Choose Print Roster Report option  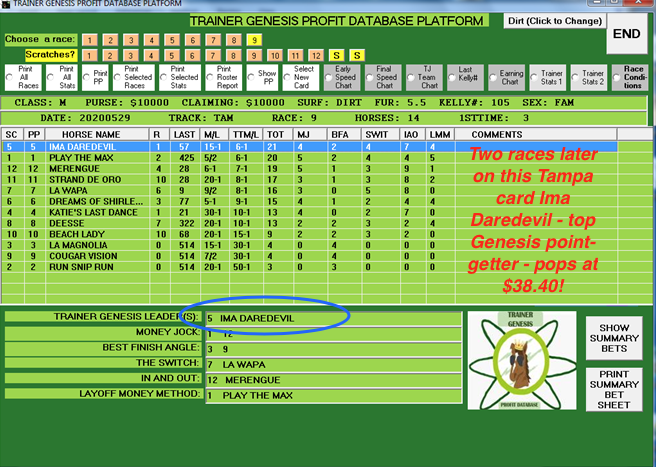(x=223, y=77)
